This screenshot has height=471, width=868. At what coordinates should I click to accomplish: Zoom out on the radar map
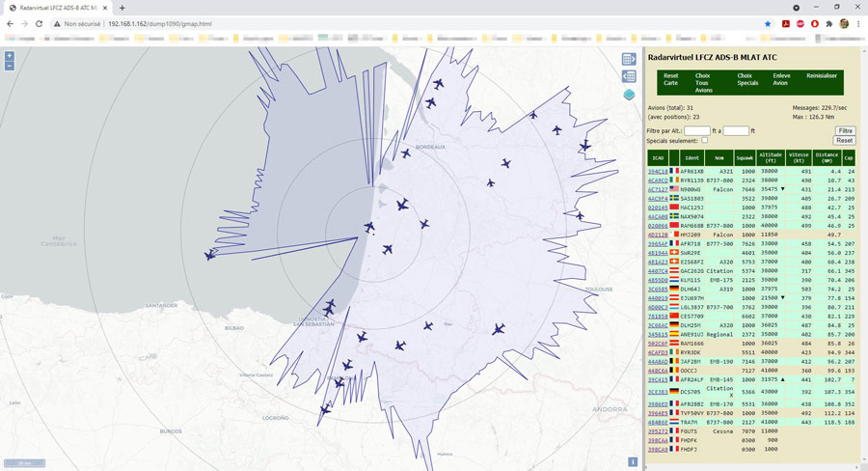(x=10, y=66)
